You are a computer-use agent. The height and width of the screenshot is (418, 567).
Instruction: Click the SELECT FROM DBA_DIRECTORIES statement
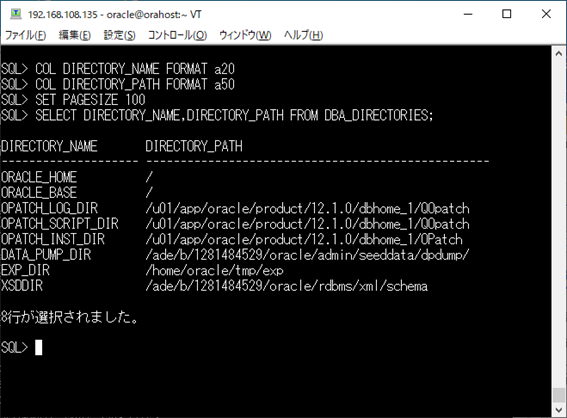(217, 115)
